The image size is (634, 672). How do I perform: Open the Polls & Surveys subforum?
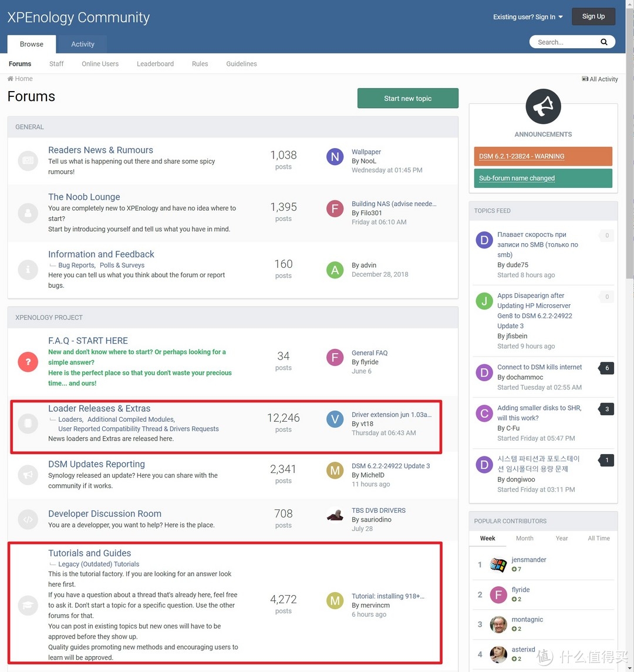(x=122, y=266)
